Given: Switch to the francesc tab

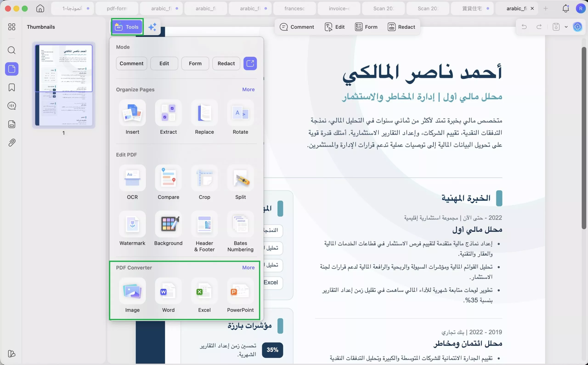Looking at the screenshot, I should click(294, 8).
